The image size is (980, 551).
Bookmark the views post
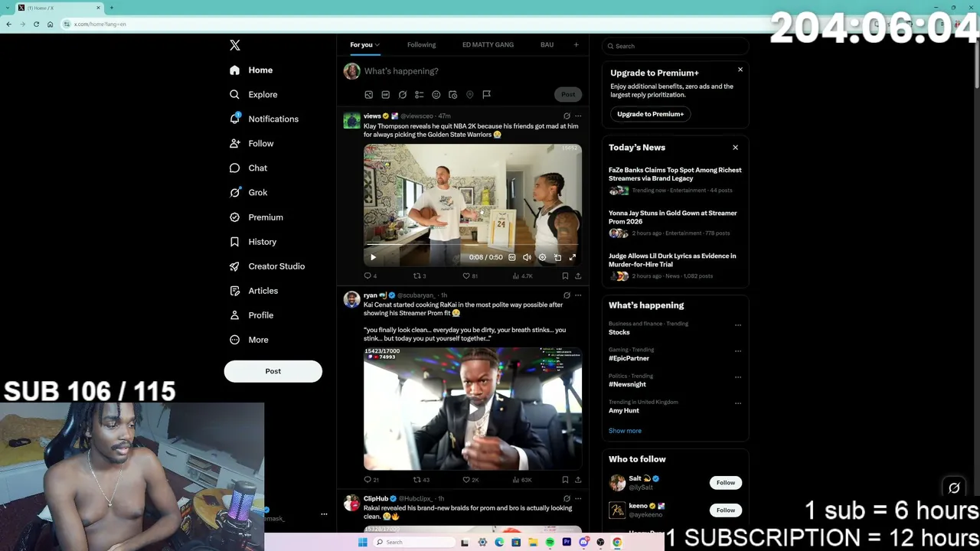tap(565, 276)
